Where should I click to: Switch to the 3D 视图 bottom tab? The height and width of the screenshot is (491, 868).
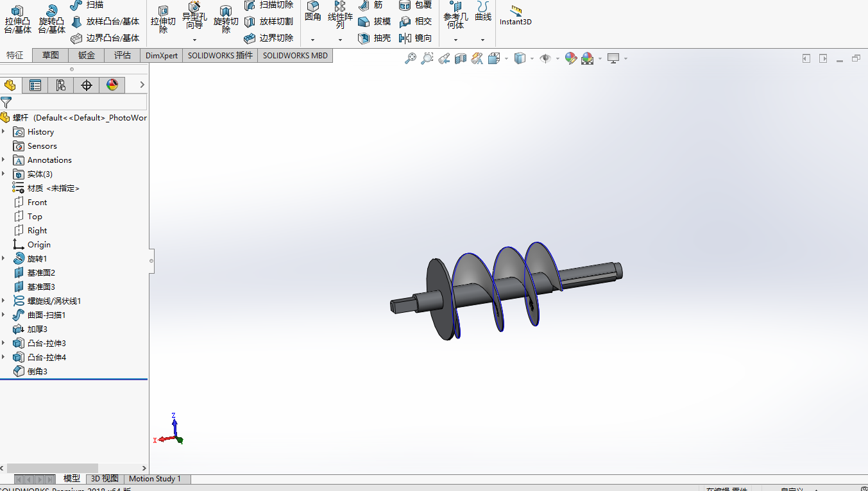point(105,479)
